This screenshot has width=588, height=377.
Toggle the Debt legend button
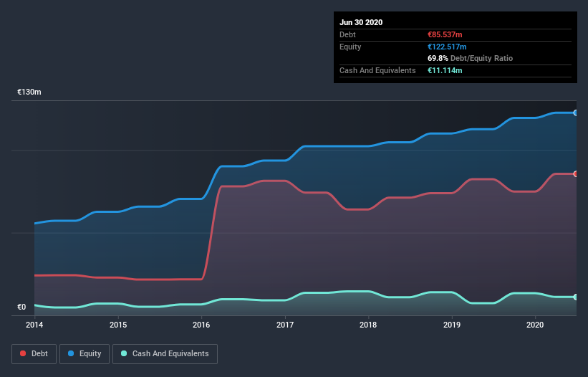point(34,354)
